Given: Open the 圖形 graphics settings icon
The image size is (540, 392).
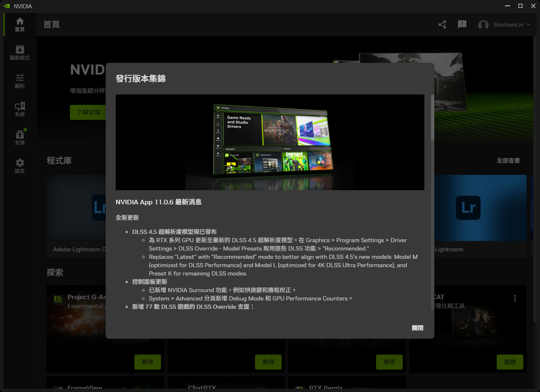Looking at the screenshot, I should pyautogui.click(x=20, y=81).
